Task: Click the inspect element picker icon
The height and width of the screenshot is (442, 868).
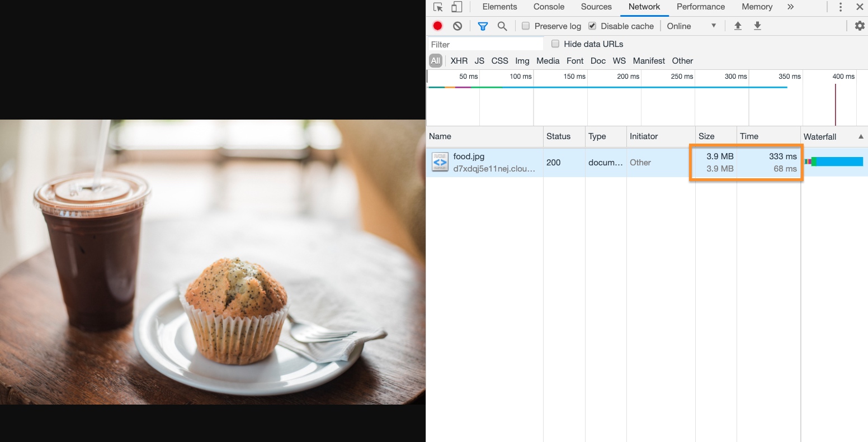Action: (438, 7)
